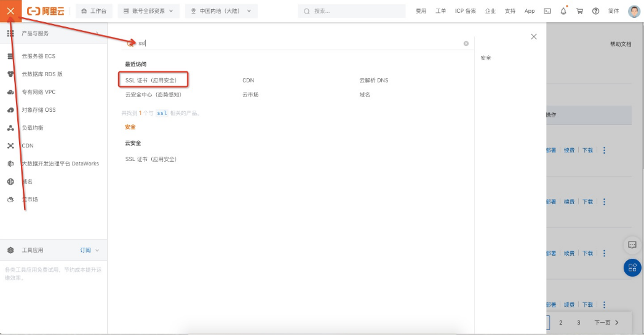Select the orange 安全 category result
The width and height of the screenshot is (644, 335).
tap(130, 127)
